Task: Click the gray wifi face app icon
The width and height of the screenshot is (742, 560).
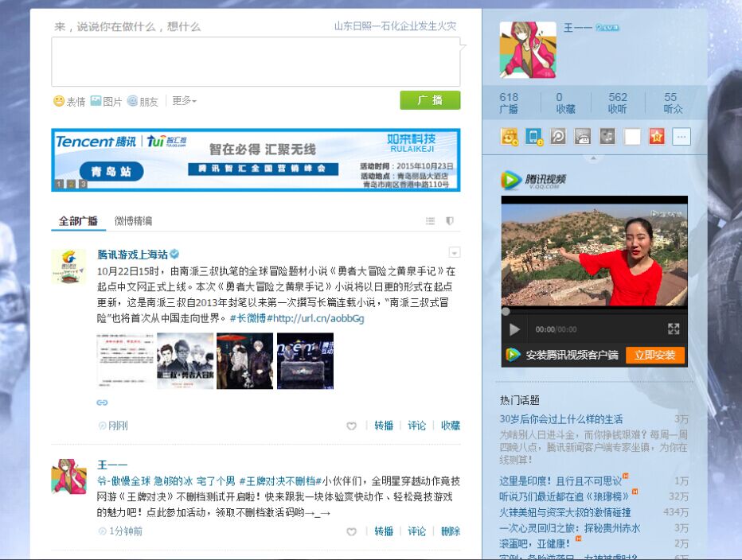Action: 583,137
